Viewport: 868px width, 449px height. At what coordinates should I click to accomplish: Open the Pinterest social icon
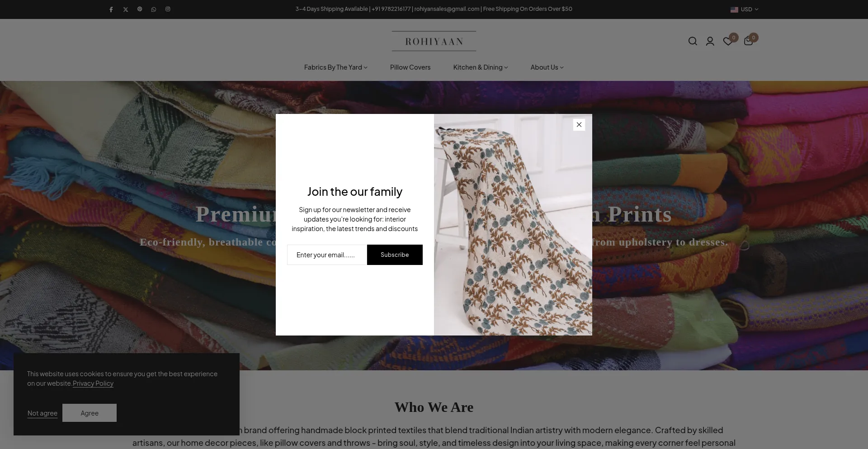click(140, 9)
